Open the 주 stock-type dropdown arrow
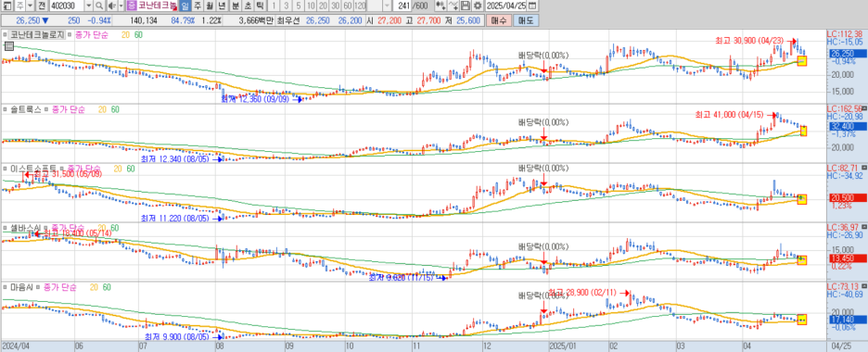Screen dimensions: 868x352 click(x=30, y=6)
